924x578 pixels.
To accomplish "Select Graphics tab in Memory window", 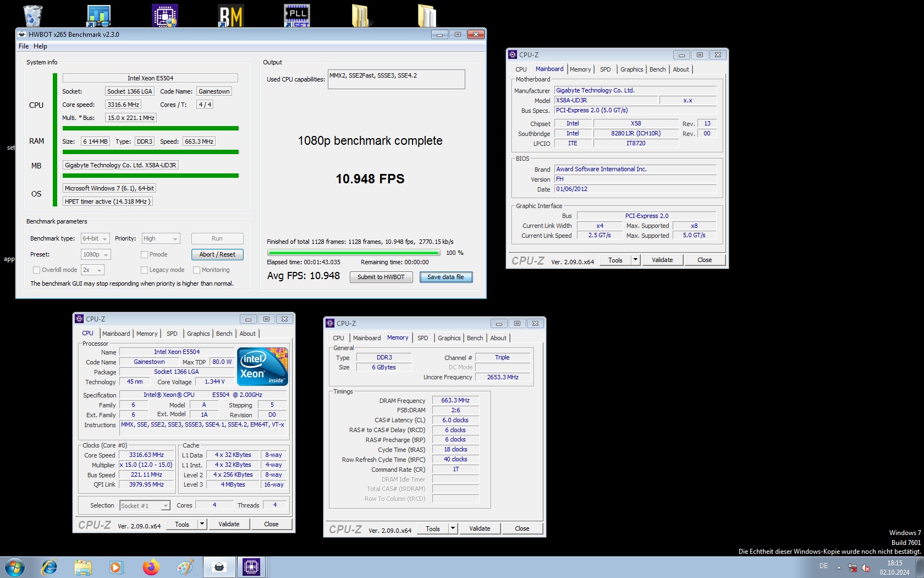I will (x=449, y=338).
